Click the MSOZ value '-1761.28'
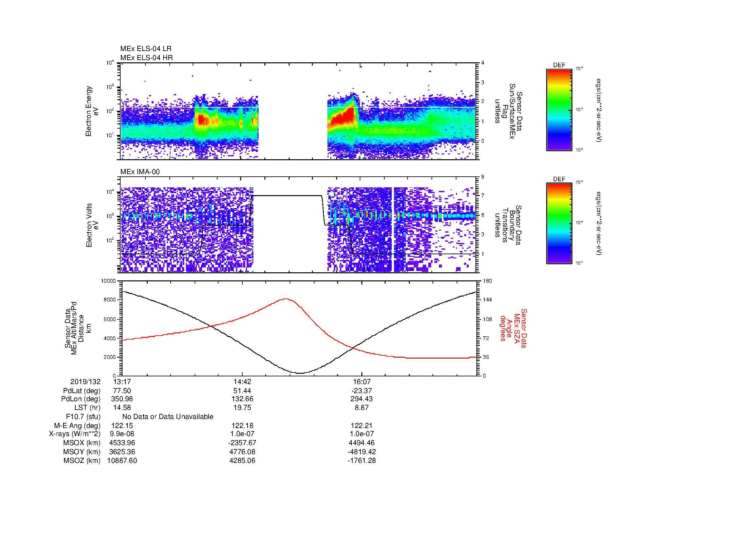Viewport: 756px width, 534px height. [361, 461]
